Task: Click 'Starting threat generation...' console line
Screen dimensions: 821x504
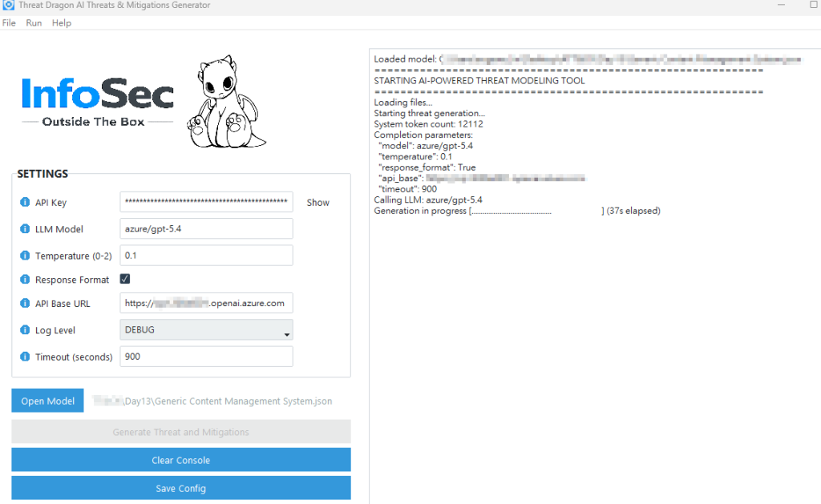Action: tap(430, 113)
